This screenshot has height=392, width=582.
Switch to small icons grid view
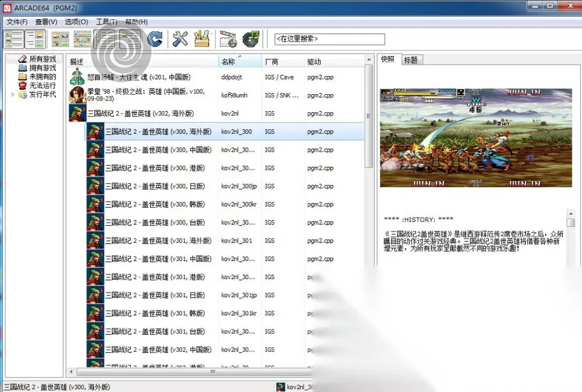[x=83, y=39]
